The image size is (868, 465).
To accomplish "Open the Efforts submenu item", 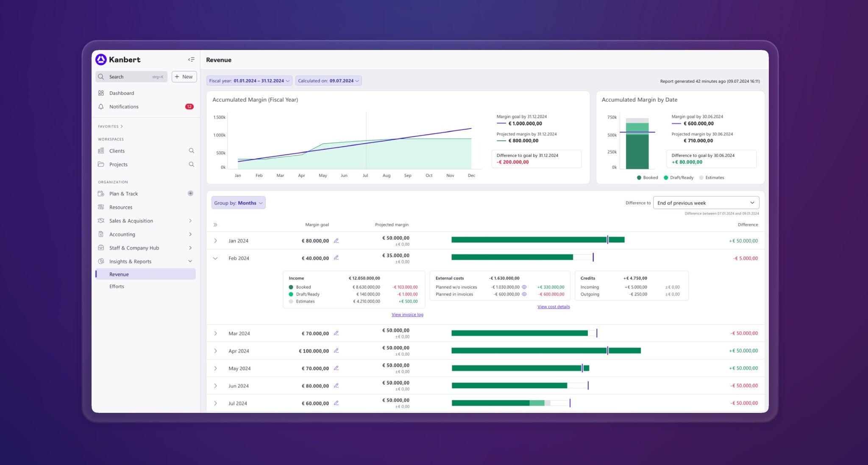I will (117, 287).
